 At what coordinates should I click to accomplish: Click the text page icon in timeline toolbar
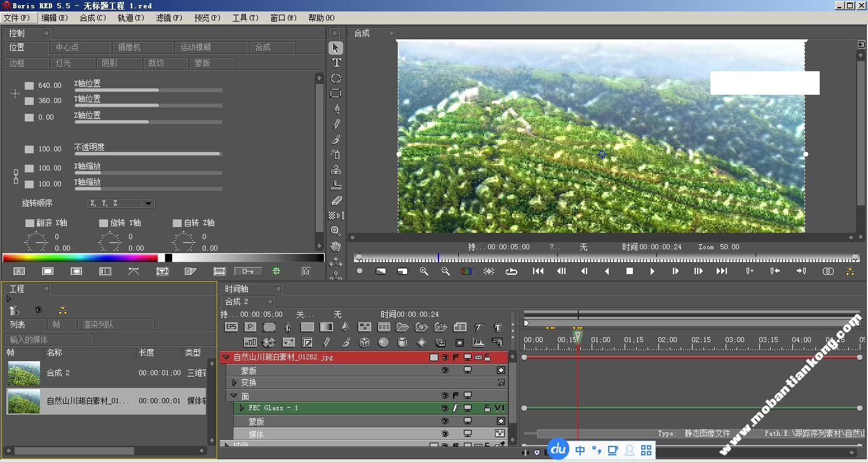(460, 327)
